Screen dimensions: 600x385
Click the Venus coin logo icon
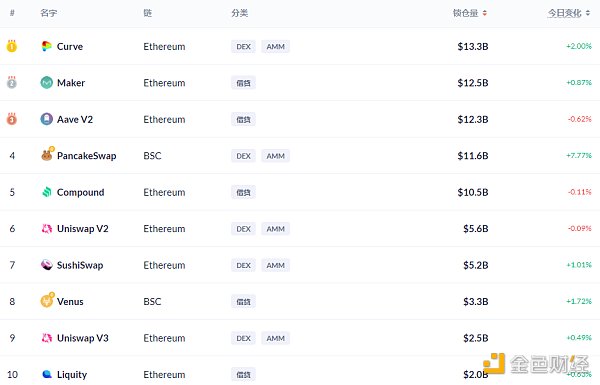coord(47,300)
